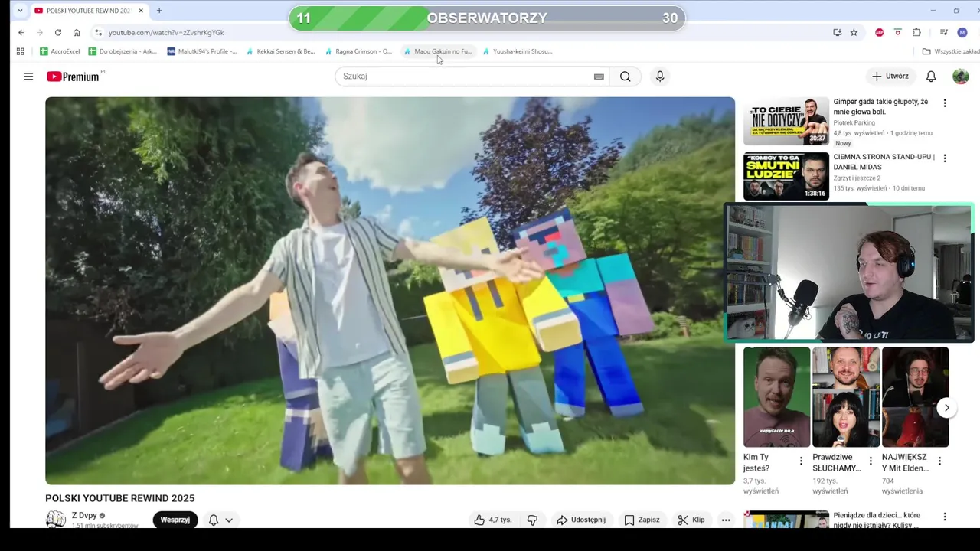Open options for 'NAJWIĘKSZY Mit Elden' short
The height and width of the screenshot is (551, 980).
(x=939, y=461)
